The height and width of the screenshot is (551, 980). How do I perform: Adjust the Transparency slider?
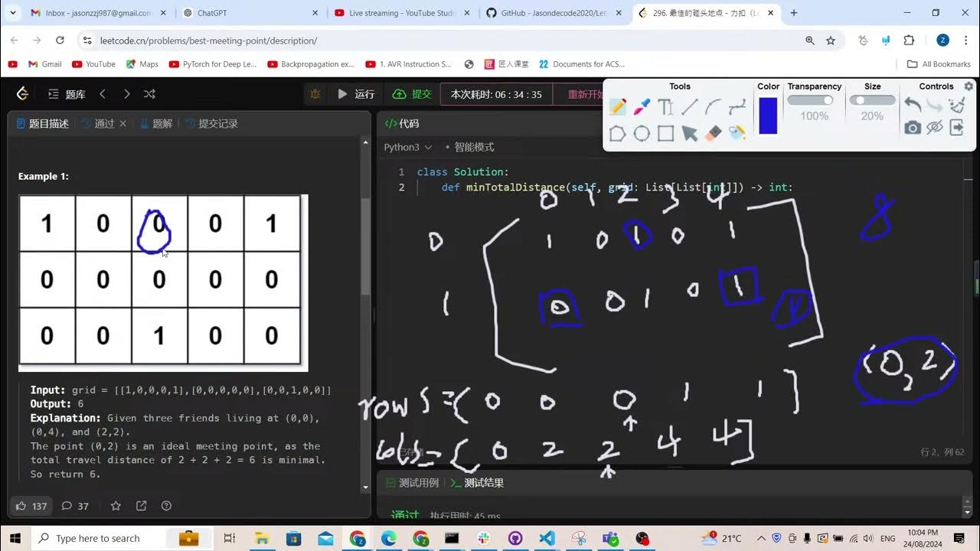coord(814,100)
